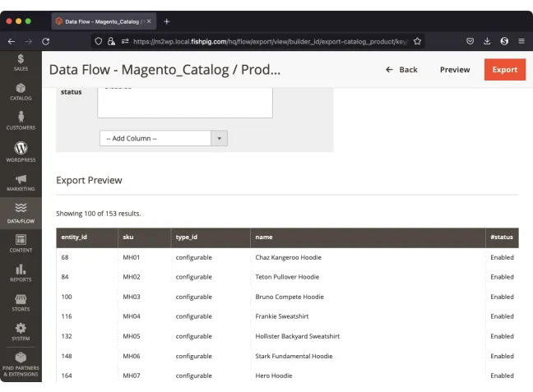Open a new browser tab

click(x=167, y=21)
